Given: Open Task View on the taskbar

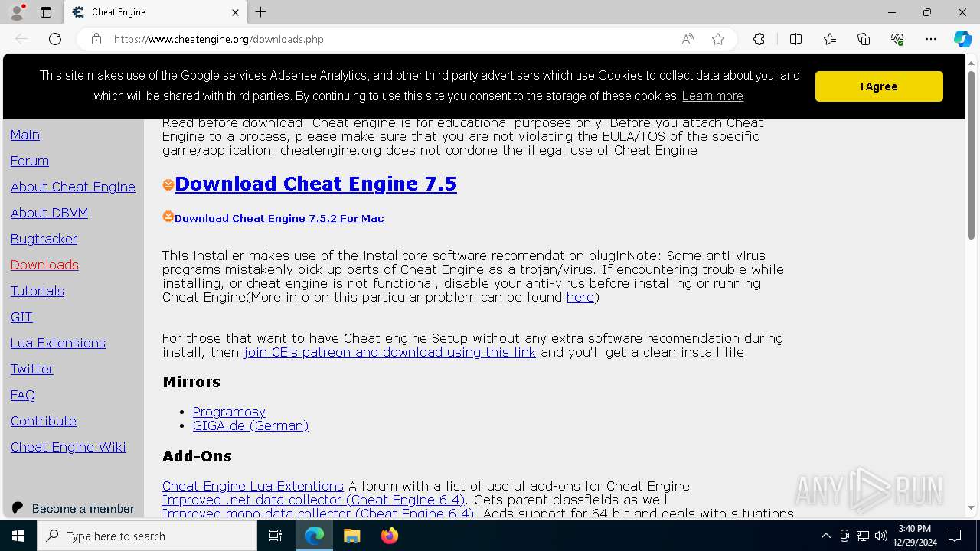Looking at the screenshot, I should click(276, 536).
